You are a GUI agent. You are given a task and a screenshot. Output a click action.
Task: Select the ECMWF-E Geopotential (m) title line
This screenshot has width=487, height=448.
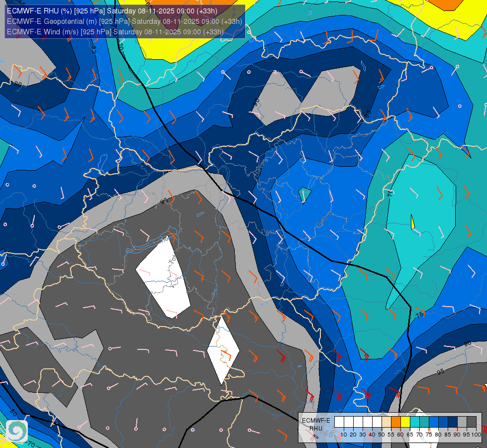(124, 21)
